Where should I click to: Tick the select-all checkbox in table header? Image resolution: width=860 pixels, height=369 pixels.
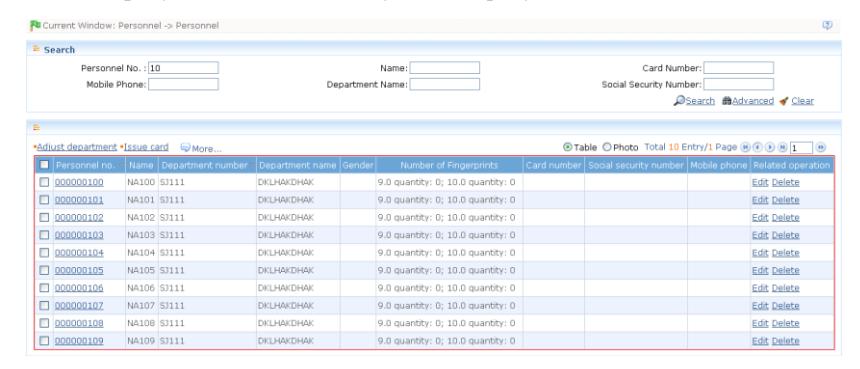[x=44, y=164]
